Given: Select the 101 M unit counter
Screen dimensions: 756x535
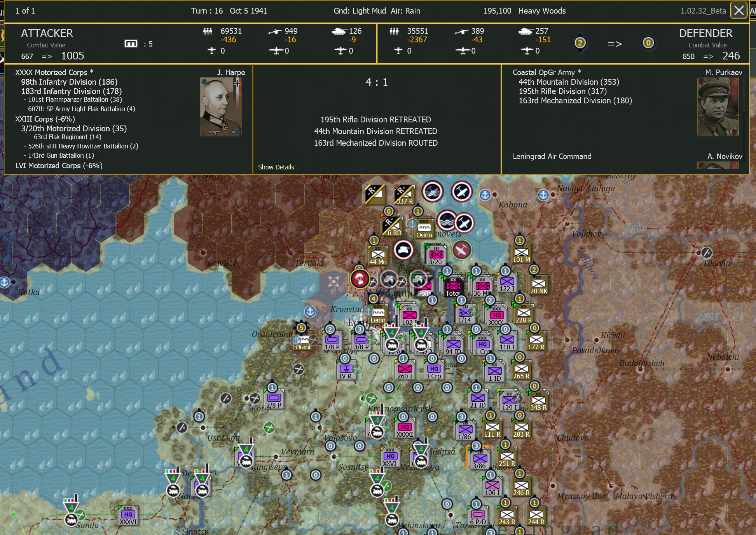Looking at the screenshot, I should [x=522, y=253].
